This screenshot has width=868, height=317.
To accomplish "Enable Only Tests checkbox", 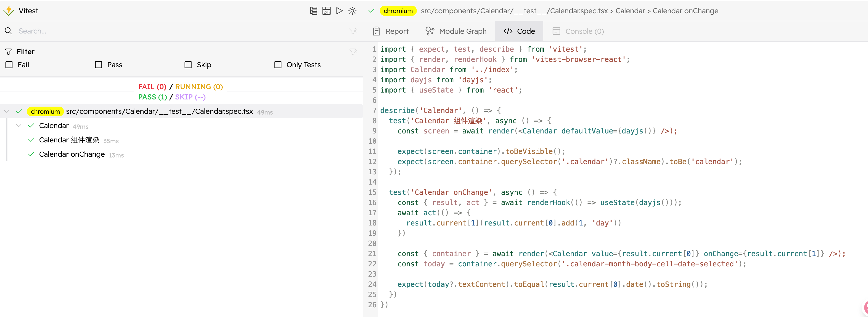I will (x=278, y=65).
